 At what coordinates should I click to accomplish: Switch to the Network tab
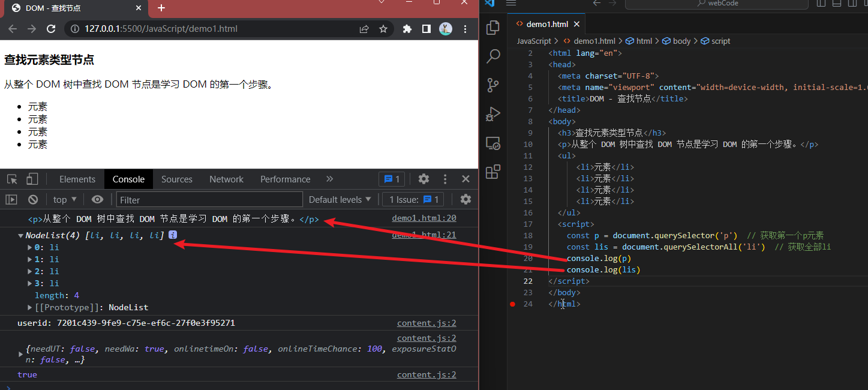click(x=226, y=179)
